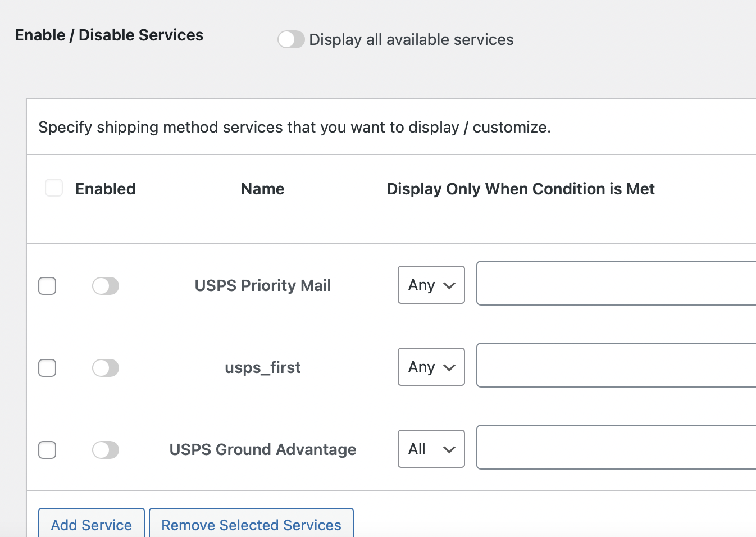Click the Add Service button

(x=90, y=525)
